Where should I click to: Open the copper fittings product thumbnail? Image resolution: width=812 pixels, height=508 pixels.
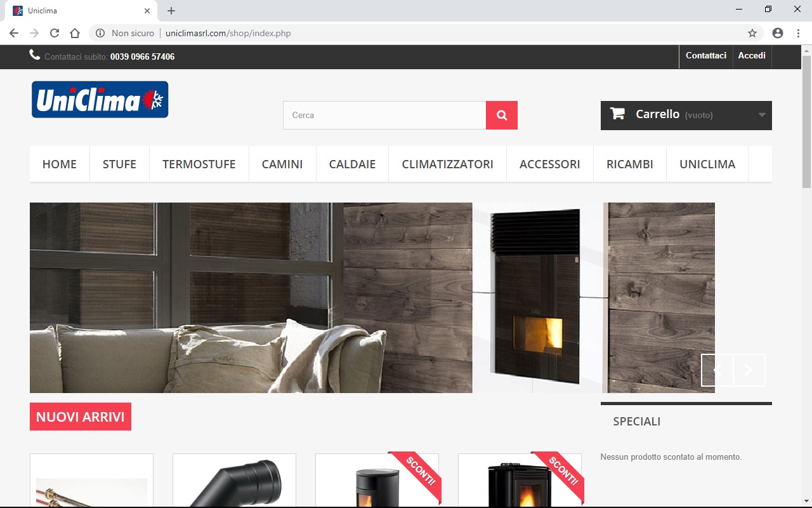point(91,481)
